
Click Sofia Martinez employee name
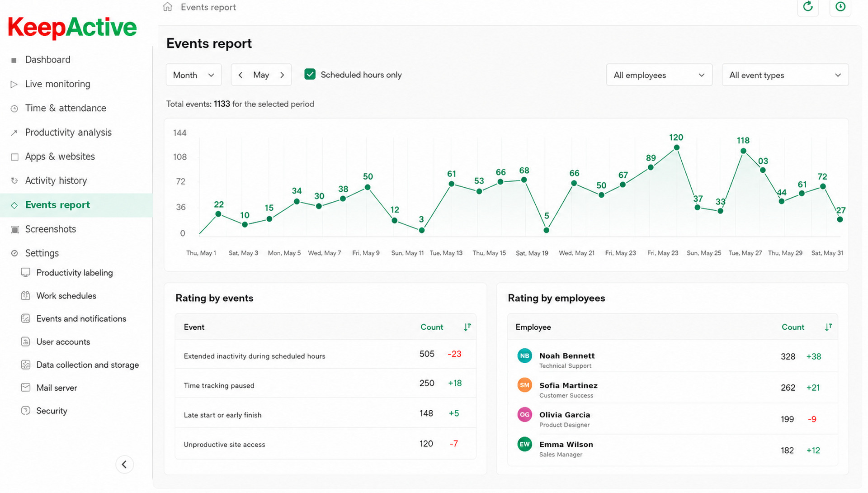coord(568,385)
